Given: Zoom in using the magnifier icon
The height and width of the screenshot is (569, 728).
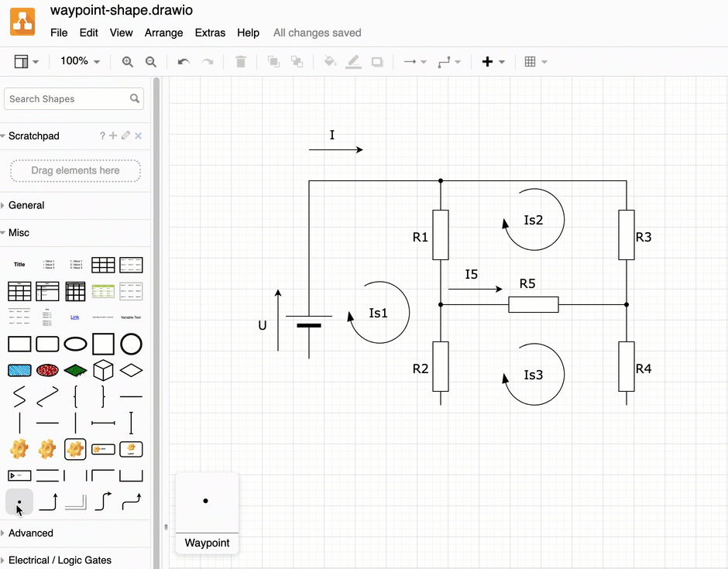Looking at the screenshot, I should tap(127, 61).
